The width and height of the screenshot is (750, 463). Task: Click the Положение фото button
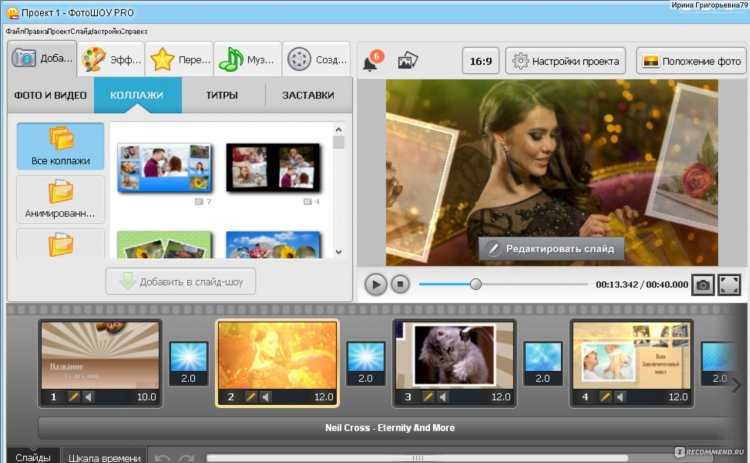pos(691,61)
